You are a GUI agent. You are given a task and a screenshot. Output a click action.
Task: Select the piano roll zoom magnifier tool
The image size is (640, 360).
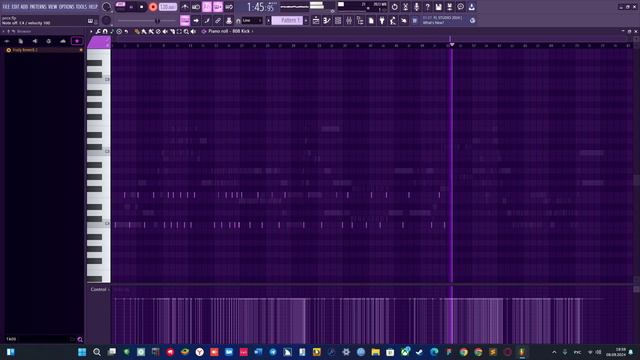186,31
